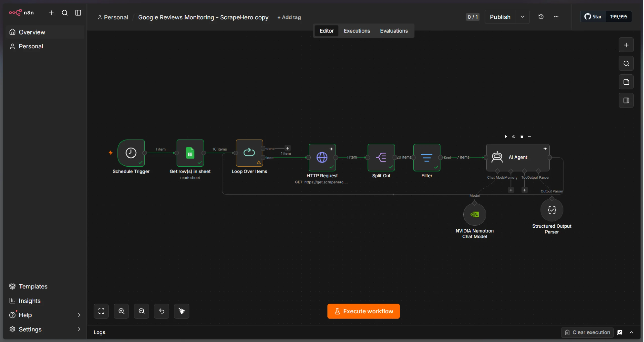
Task: Create new item with sidebar plus icon
Action: point(51,13)
